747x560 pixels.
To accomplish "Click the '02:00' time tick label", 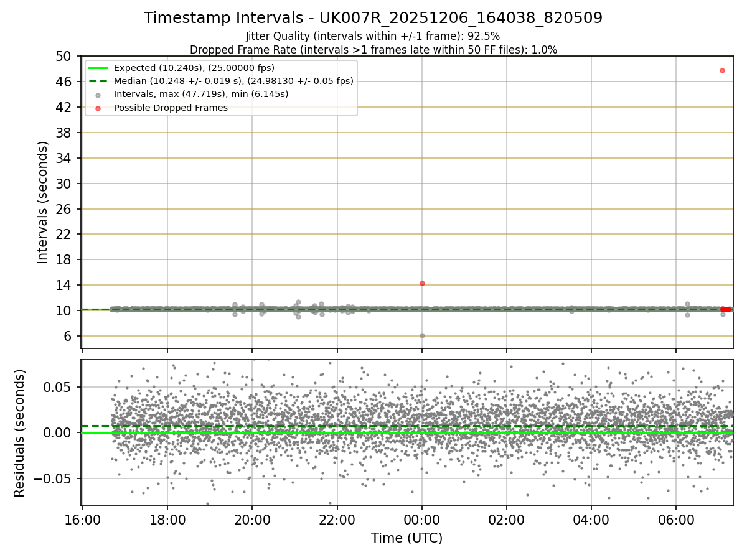I will click(507, 519).
